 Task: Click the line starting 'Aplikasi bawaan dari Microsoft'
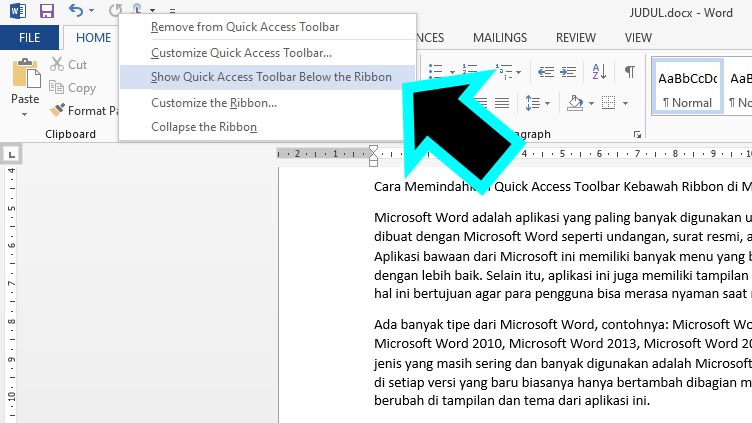tap(563, 257)
